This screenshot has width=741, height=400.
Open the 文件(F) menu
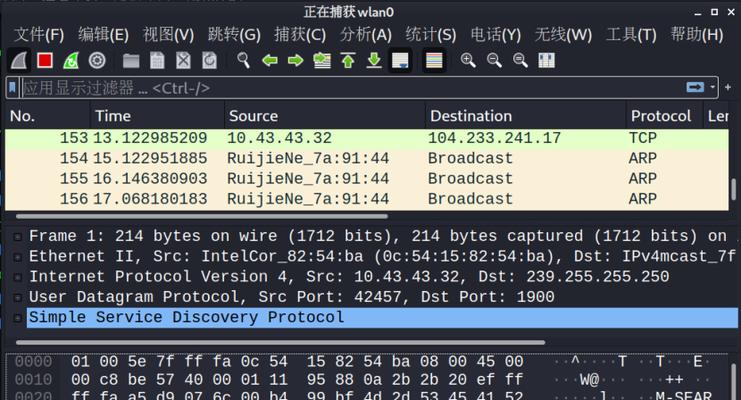click(39, 35)
